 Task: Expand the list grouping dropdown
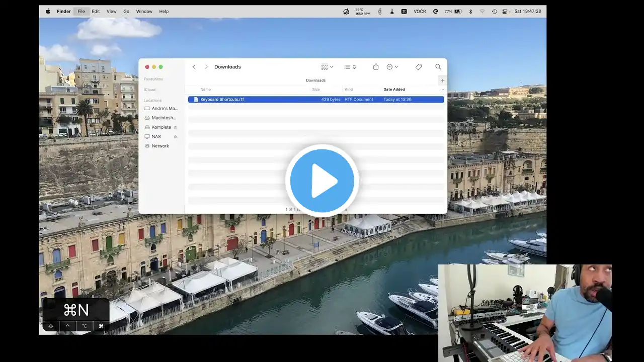coord(350,67)
